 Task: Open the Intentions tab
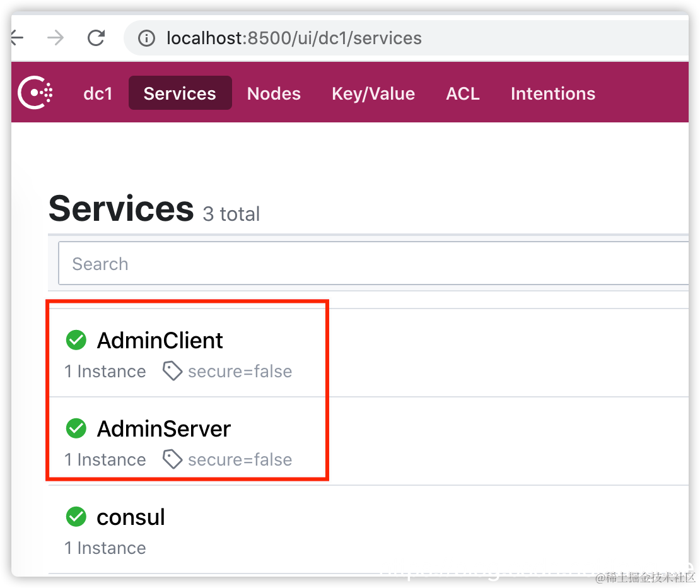click(x=552, y=93)
